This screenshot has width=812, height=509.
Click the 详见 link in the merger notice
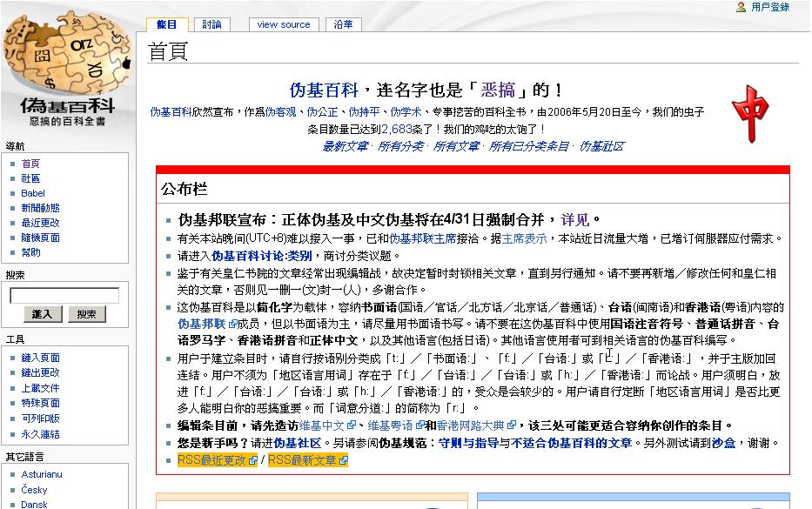pos(574,220)
